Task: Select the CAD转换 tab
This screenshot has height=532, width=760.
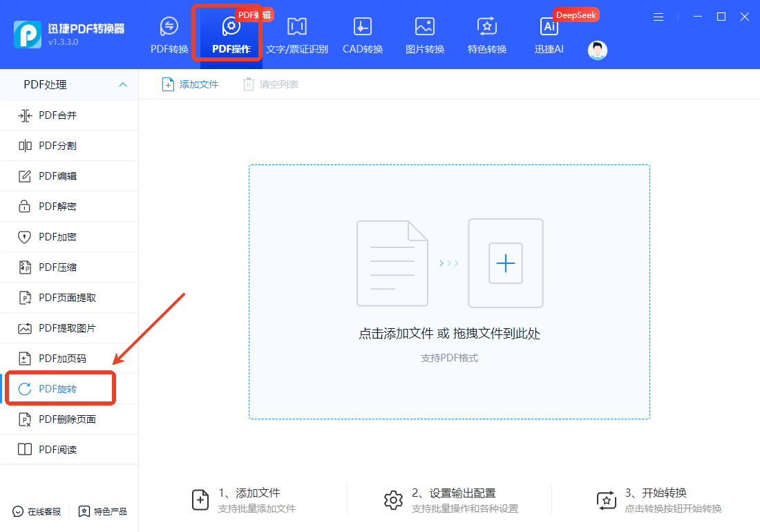Action: [x=363, y=35]
